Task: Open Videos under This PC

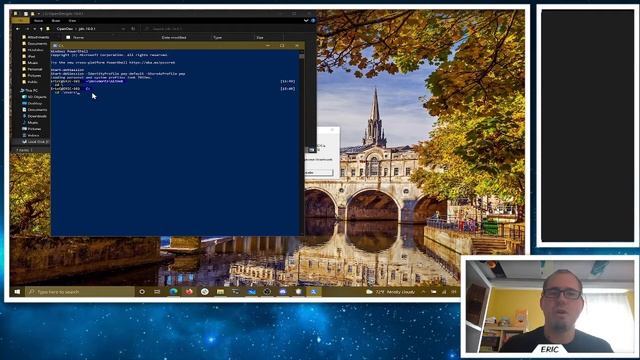Action: tap(31, 135)
